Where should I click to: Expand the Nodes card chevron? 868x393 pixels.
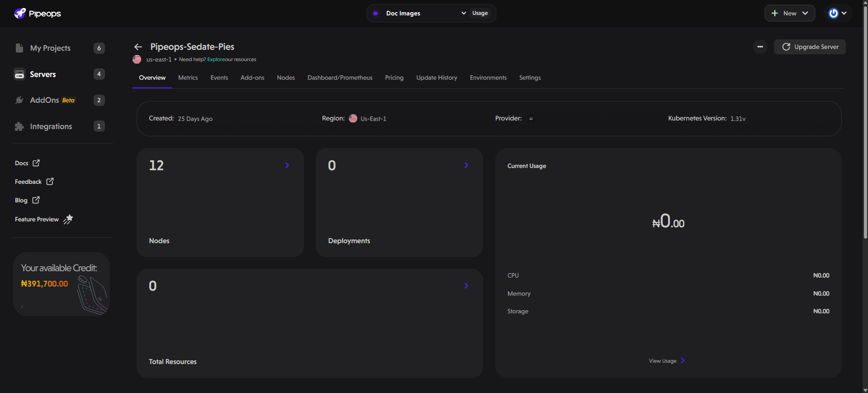[x=287, y=165]
